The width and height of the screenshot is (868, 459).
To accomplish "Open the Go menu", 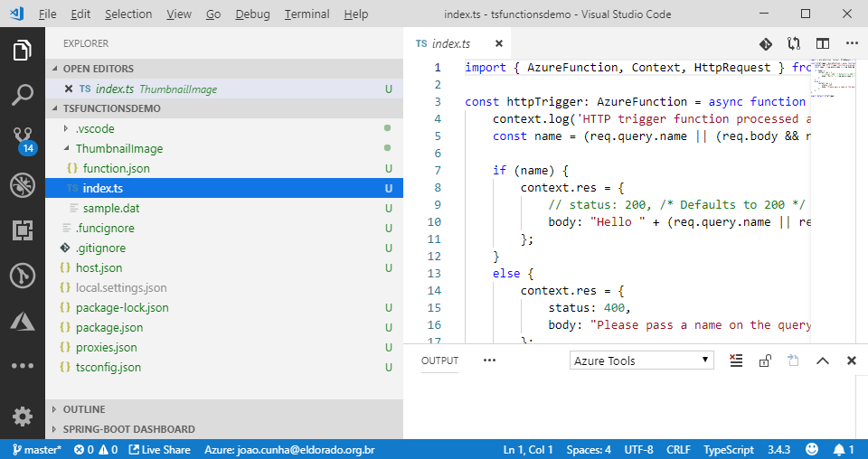I will [x=213, y=14].
